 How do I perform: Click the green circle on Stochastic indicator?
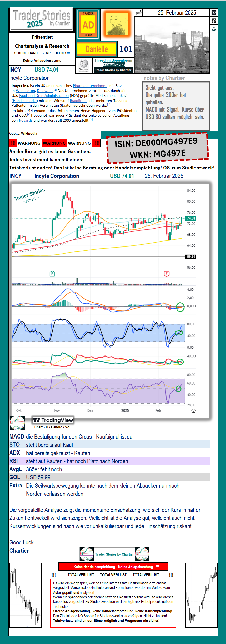click(x=179, y=332)
